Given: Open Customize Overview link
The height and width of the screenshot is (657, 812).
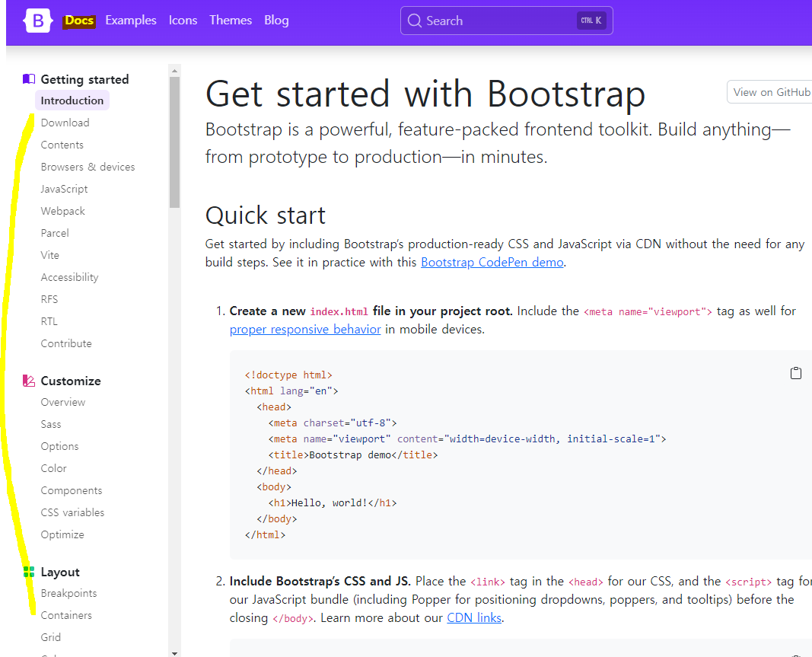Looking at the screenshot, I should point(63,402).
